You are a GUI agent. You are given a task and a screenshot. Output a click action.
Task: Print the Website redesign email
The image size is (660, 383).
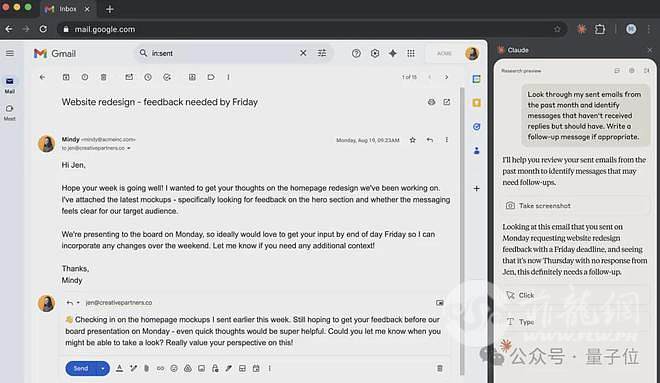tap(431, 102)
